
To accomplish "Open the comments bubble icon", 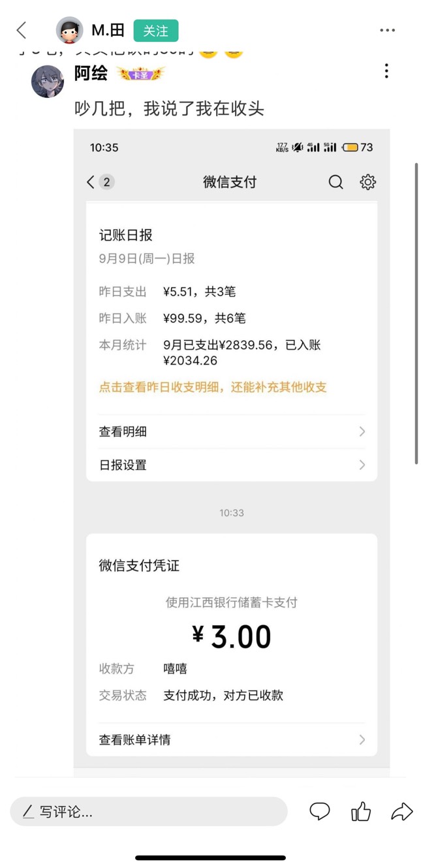I will (x=319, y=811).
